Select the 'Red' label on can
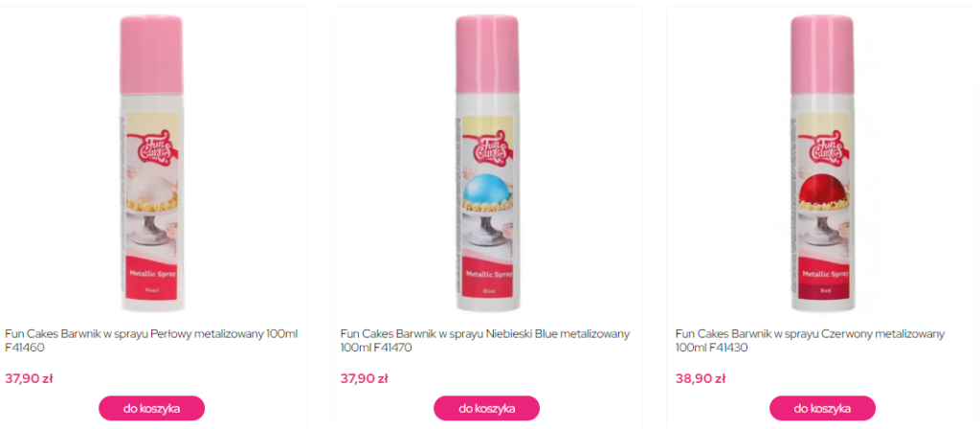The width and height of the screenshot is (980, 429). tap(825, 291)
